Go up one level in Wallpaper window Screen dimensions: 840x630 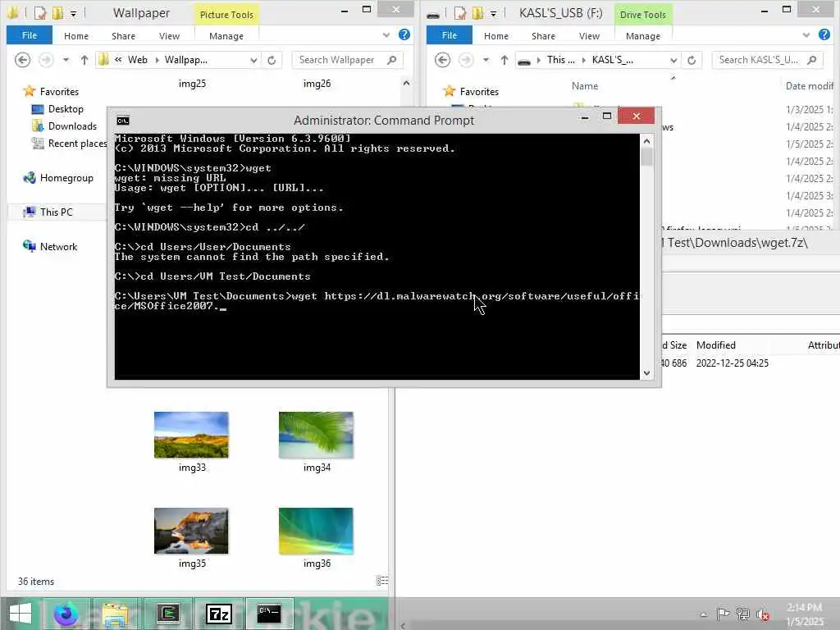[84, 60]
